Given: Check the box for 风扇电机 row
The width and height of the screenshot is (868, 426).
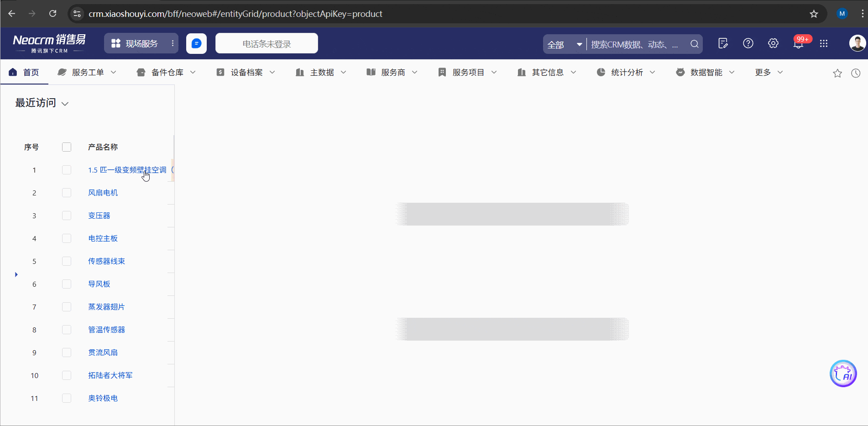Looking at the screenshot, I should point(67,193).
